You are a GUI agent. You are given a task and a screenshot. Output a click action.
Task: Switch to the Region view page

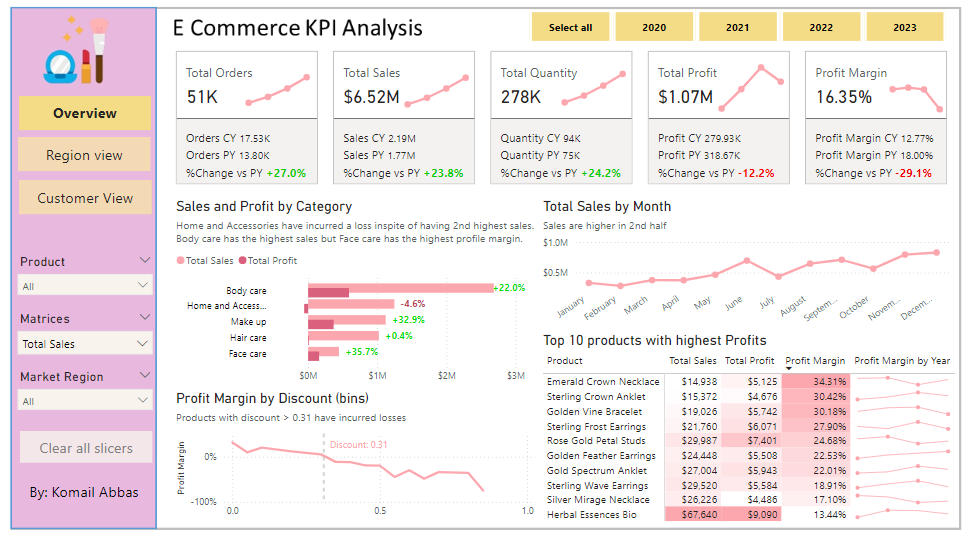click(85, 155)
